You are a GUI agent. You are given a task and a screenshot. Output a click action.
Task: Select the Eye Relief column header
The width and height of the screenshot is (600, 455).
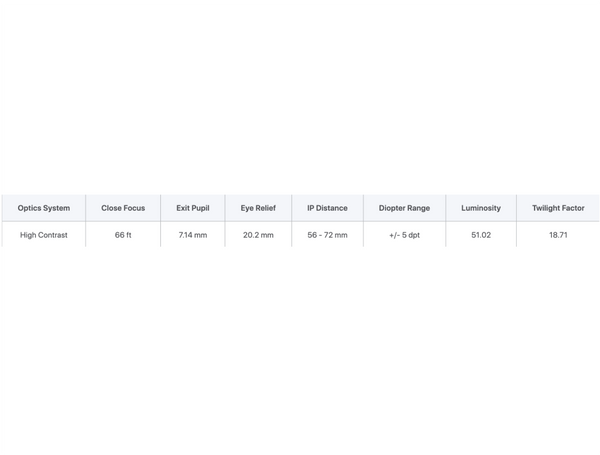pyautogui.click(x=258, y=208)
